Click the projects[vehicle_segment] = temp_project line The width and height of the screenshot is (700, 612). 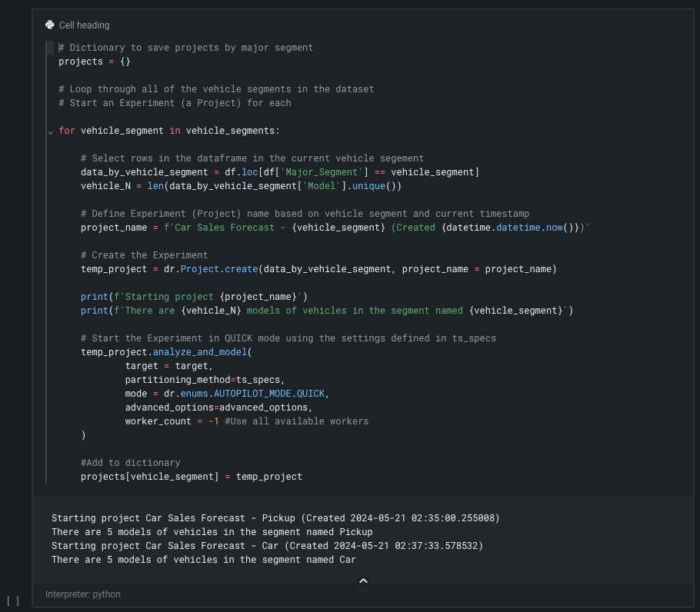click(192, 477)
